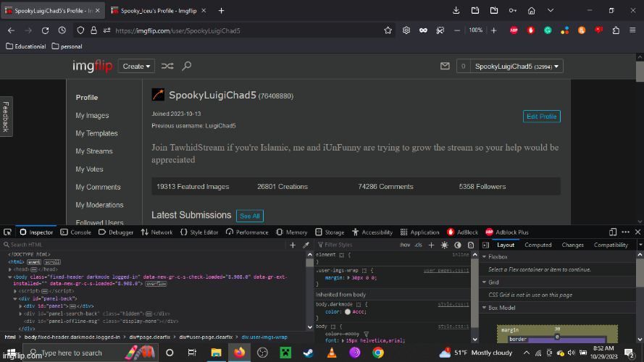
Task: Add a new style rule plus icon
Action: tap(431, 245)
